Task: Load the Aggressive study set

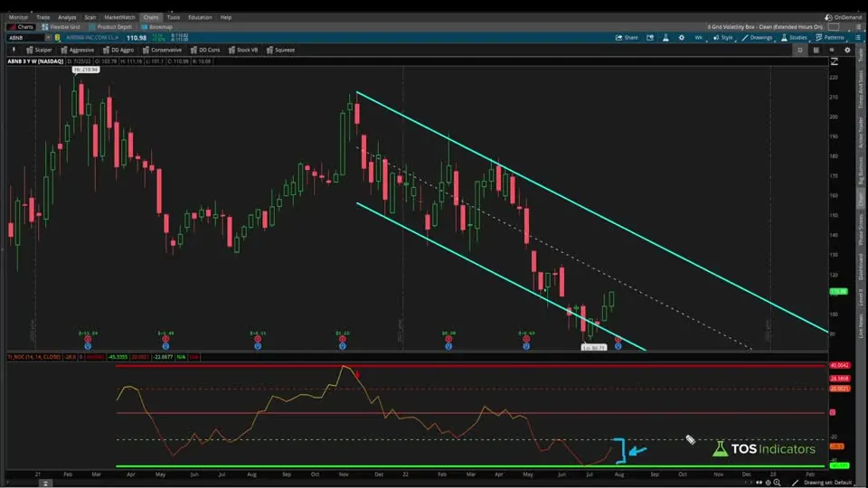Action: pos(78,50)
